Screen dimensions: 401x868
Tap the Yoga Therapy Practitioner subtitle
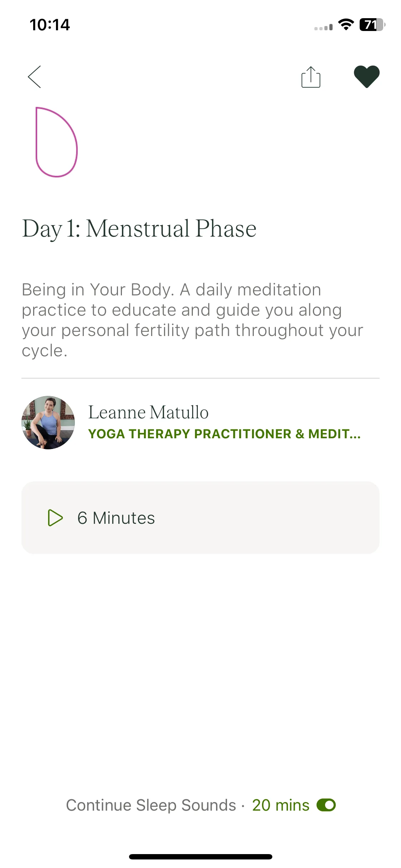[x=224, y=434]
